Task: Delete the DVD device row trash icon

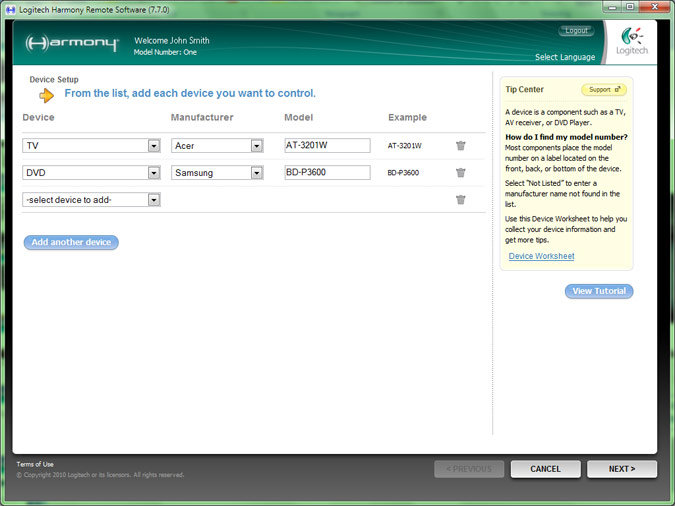Action: point(460,172)
